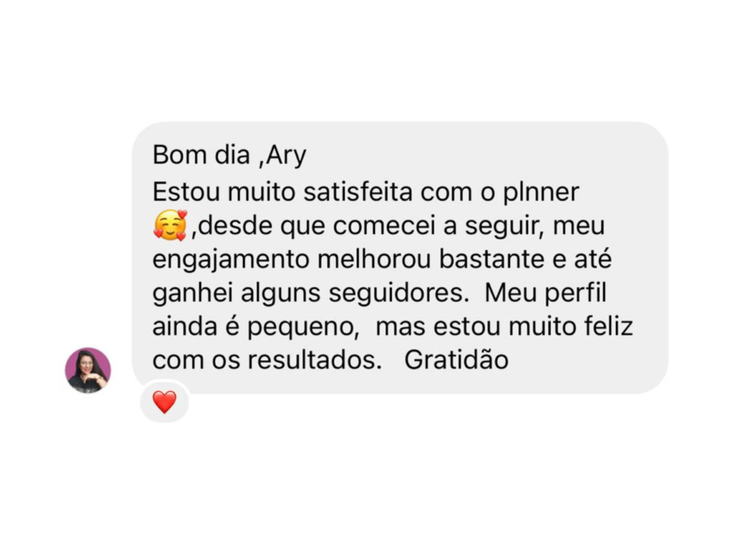Viewport: 756px width, 536px height.
Task: Click the name 'Ary' in the greeting
Action: 286,157
